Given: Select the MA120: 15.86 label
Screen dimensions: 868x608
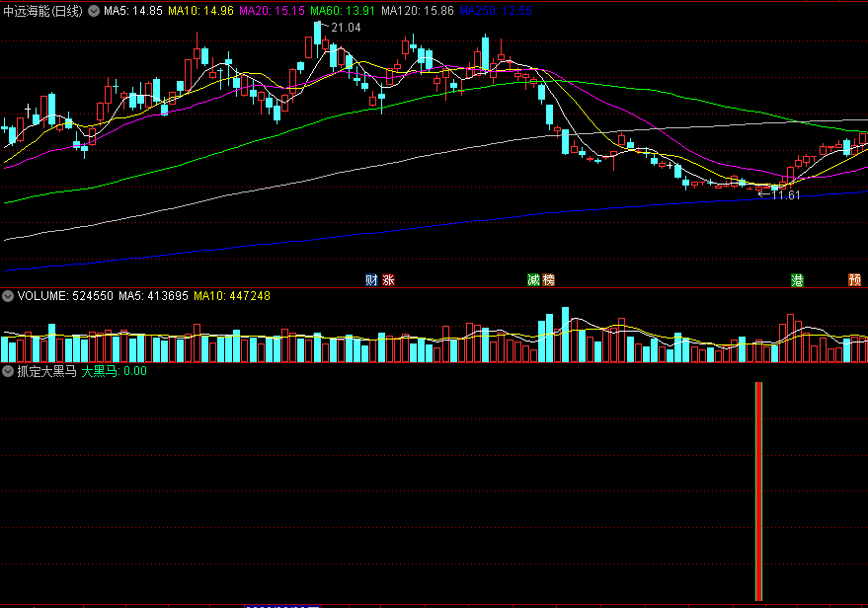Looking at the screenshot, I should pos(418,11).
